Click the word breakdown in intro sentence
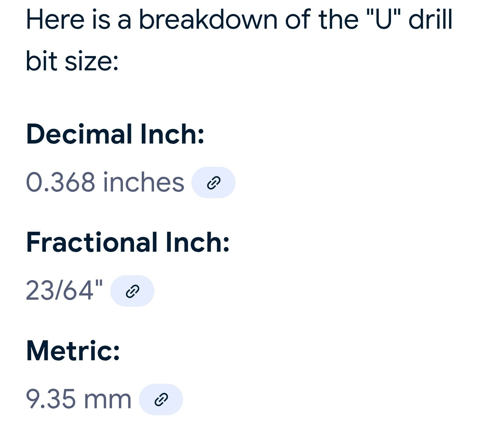Image resolution: width=504 pixels, height=431 pixels. coord(208,19)
